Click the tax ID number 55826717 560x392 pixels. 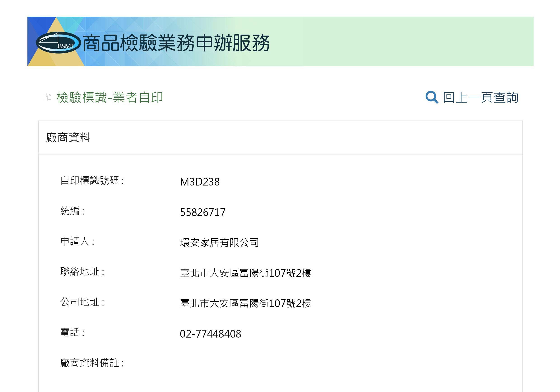pyautogui.click(x=202, y=212)
